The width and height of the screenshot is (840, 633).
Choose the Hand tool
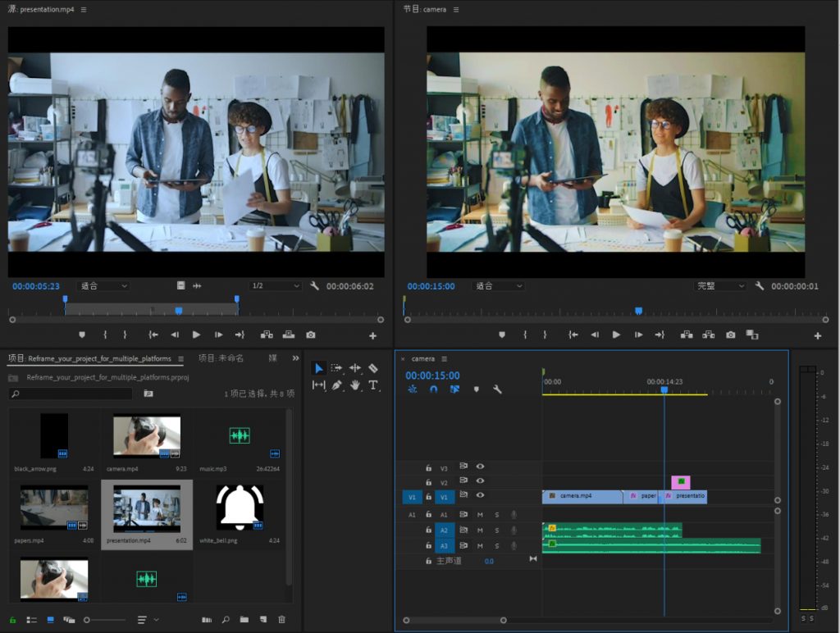[x=355, y=385]
